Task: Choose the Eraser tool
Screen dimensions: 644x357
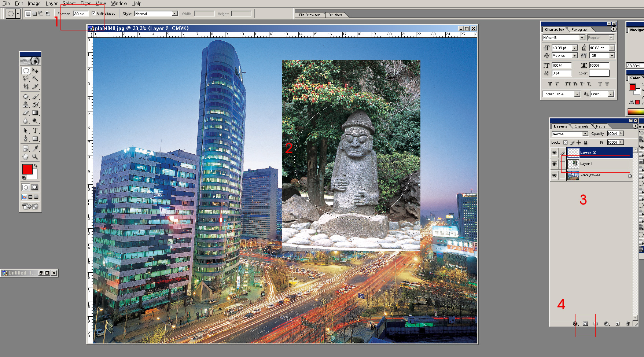Action: (x=26, y=113)
